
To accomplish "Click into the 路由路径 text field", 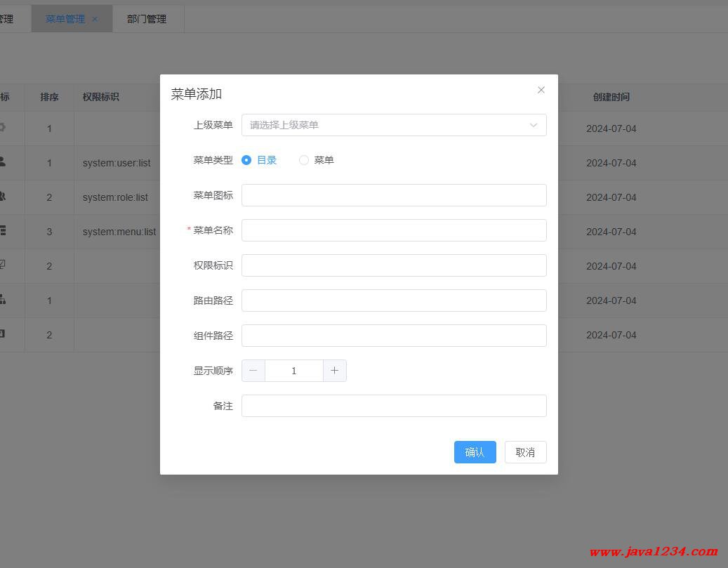I will (x=393, y=300).
